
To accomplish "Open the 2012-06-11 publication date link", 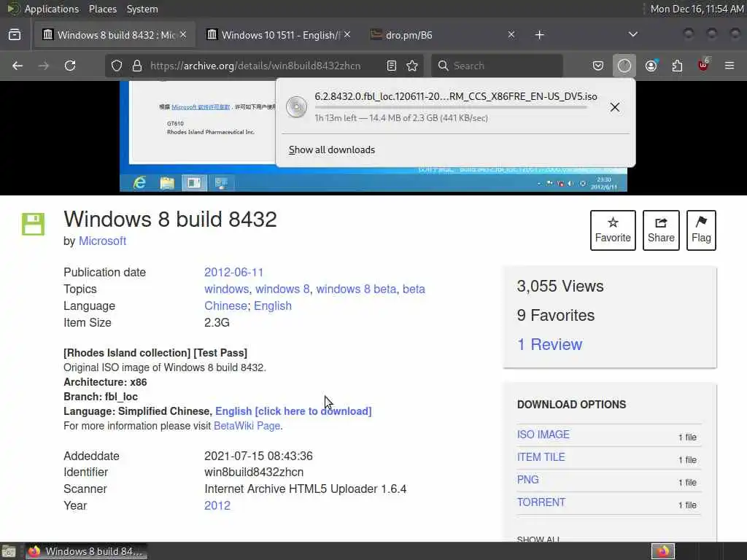I will pos(233,273).
